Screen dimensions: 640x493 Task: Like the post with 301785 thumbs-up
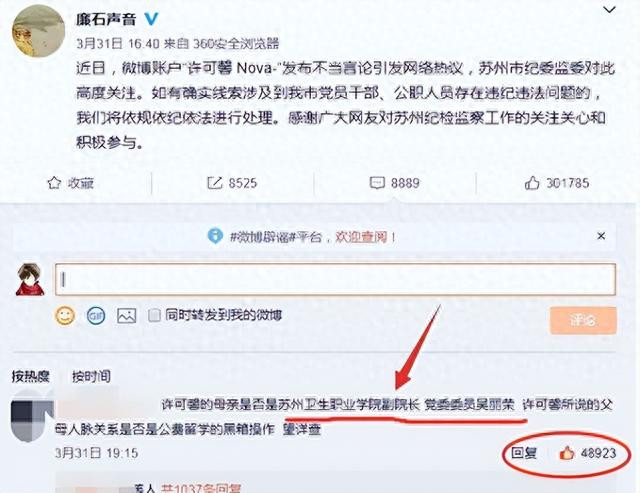tap(532, 183)
